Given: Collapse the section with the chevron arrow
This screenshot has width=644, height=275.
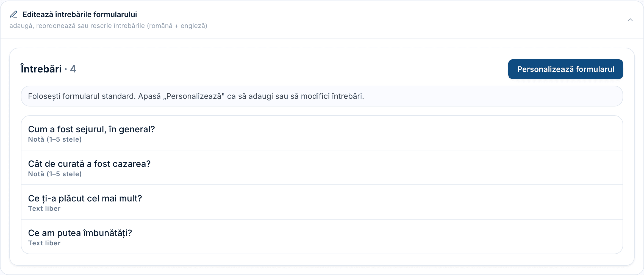Looking at the screenshot, I should (x=630, y=20).
